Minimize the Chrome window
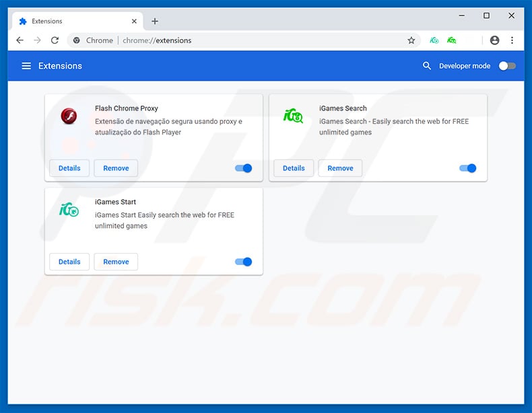 tap(462, 15)
